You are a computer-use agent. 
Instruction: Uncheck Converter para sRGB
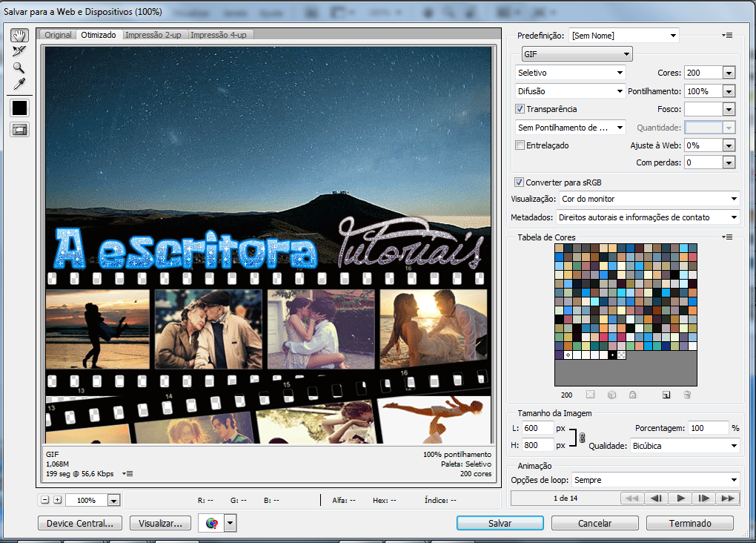coord(517,182)
